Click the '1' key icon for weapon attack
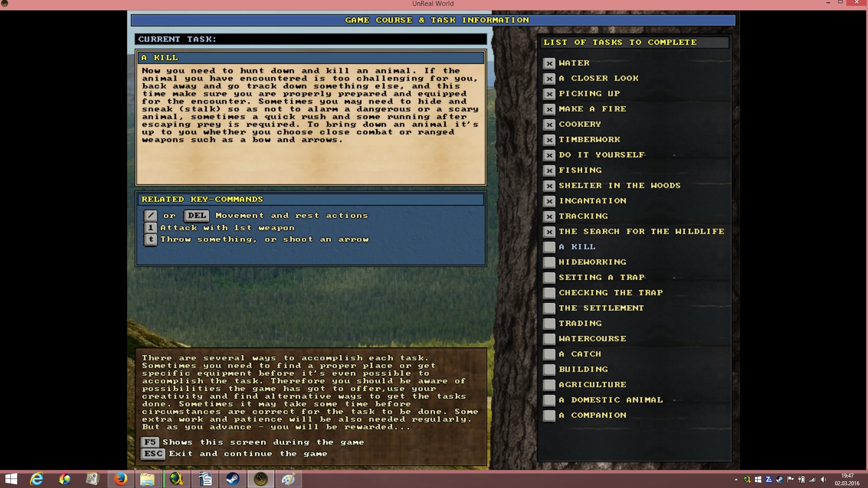 click(x=151, y=228)
